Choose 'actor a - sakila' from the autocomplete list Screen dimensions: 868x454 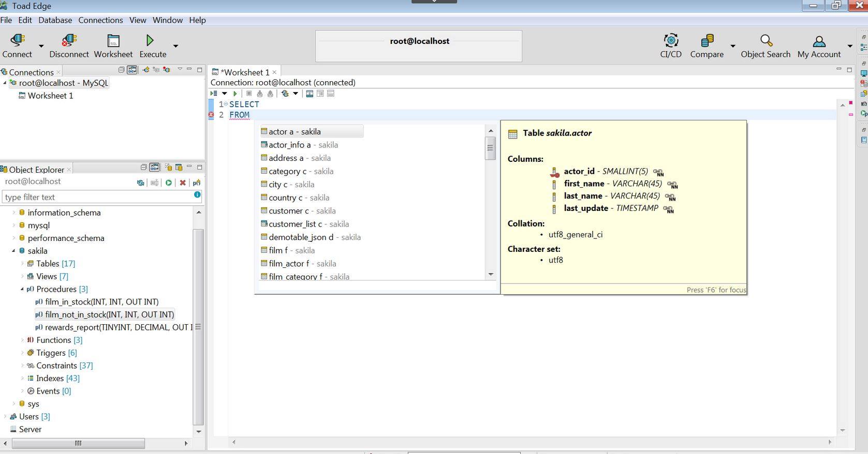tap(312, 132)
